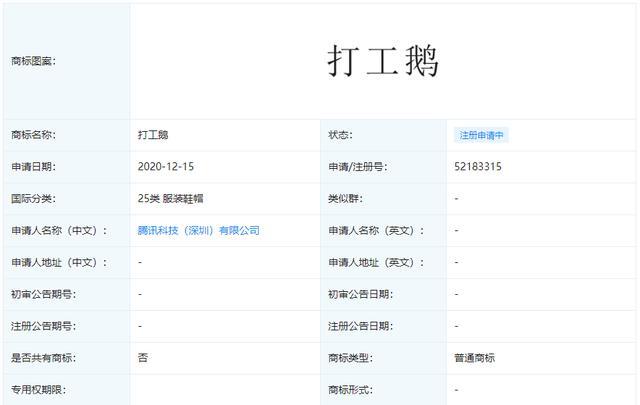This screenshot has height=405, width=640.
Task: Click the large 打工鹅 trademark image
Action: pyautogui.click(x=383, y=61)
